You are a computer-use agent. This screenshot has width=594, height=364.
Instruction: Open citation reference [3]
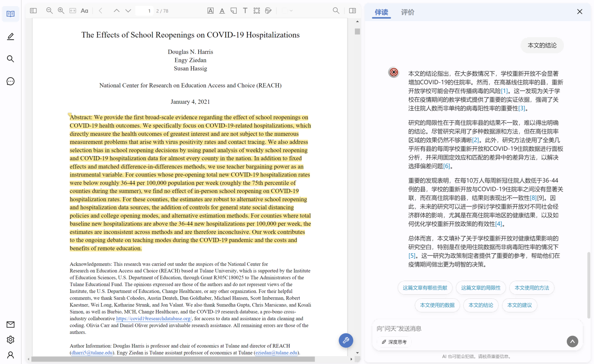[522, 108]
